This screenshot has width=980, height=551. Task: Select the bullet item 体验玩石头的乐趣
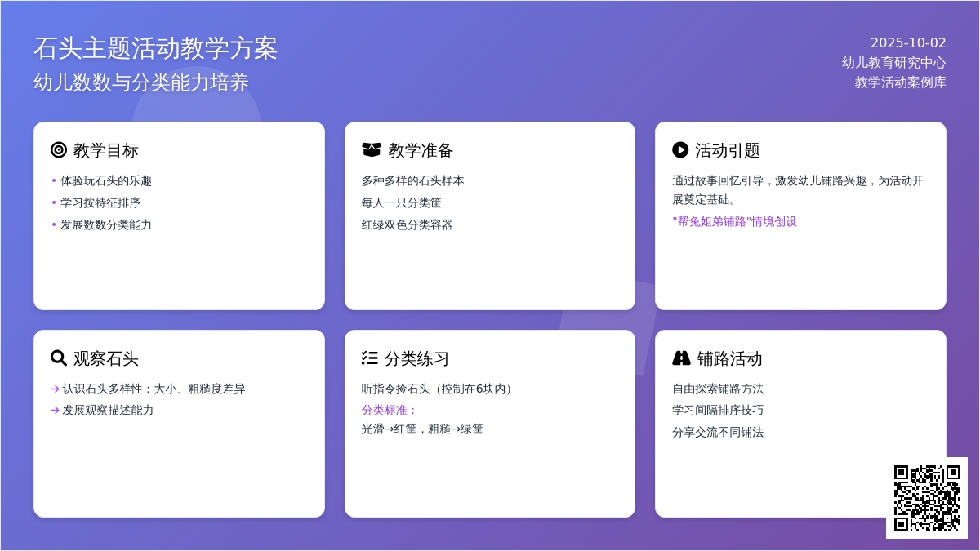(x=106, y=181)
